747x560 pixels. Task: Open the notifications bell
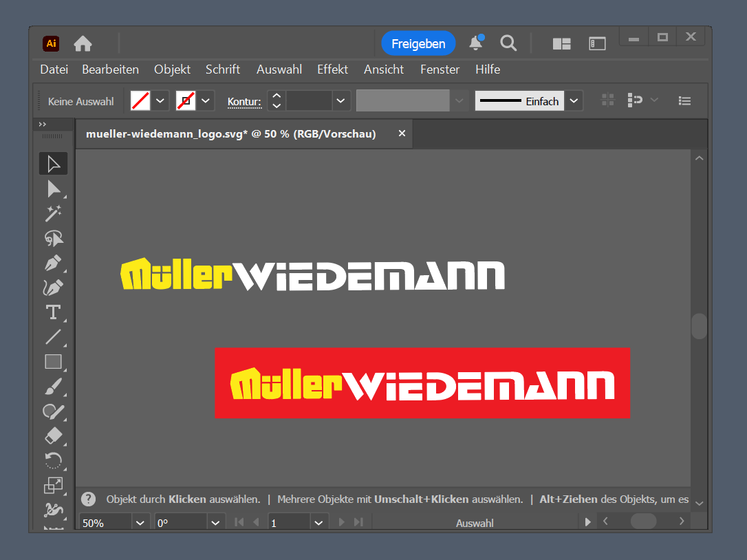pyautogui.click(x=475, y=43)
